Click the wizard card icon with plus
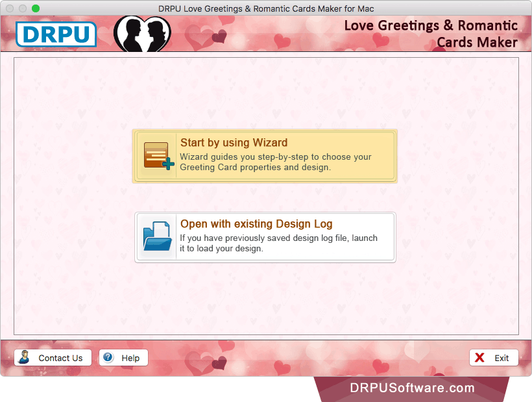 (x=159, y=156)
